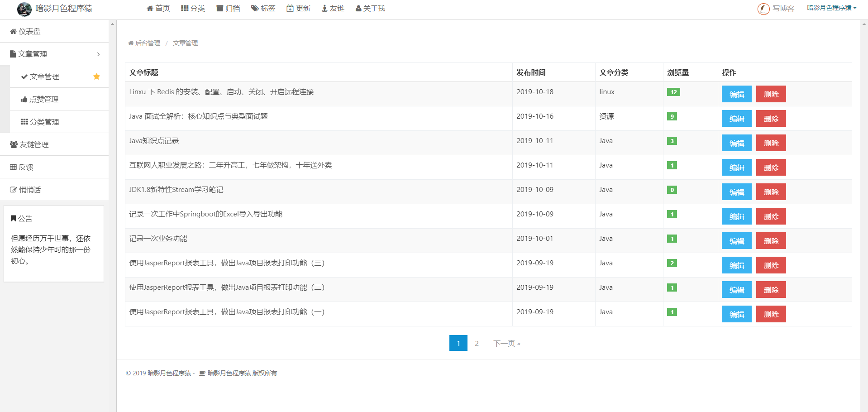Open the 暗影月色程序猿 account dropdown
This screenshot has width=868, height=412.
pos(833,8)
